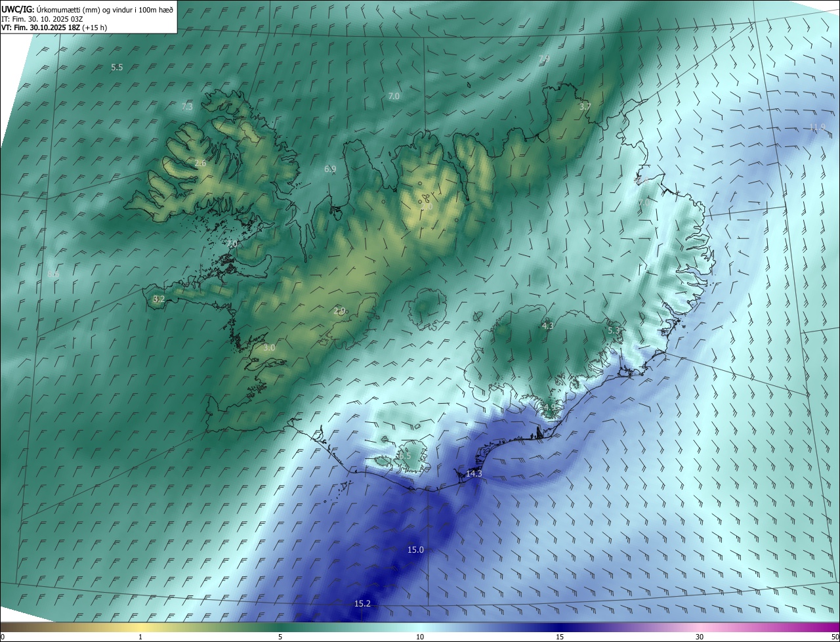
Task: Click the 5.5 value label in the northwest
Action: coord(117,68)
